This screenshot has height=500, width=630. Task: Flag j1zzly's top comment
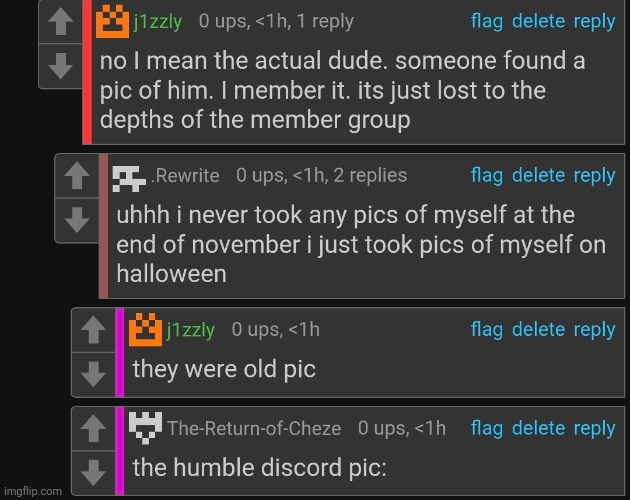(x=487, y=21)
